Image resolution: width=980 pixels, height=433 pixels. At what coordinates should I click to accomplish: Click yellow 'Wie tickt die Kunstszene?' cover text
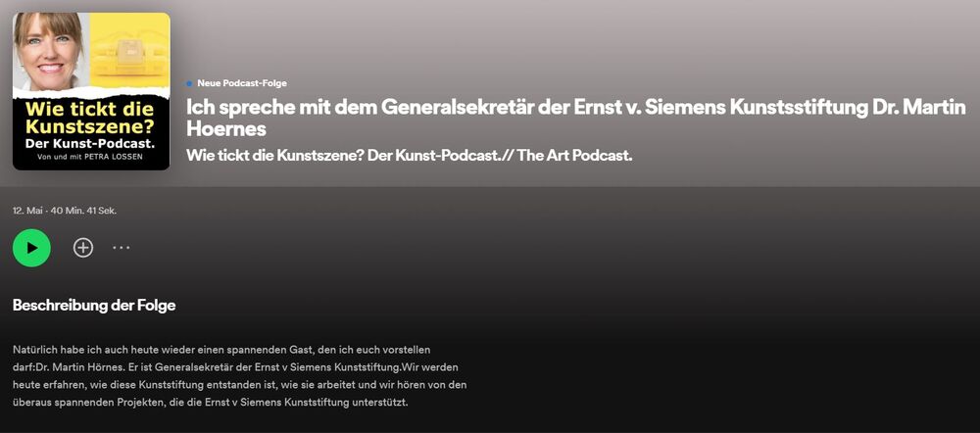click(90, 119)
